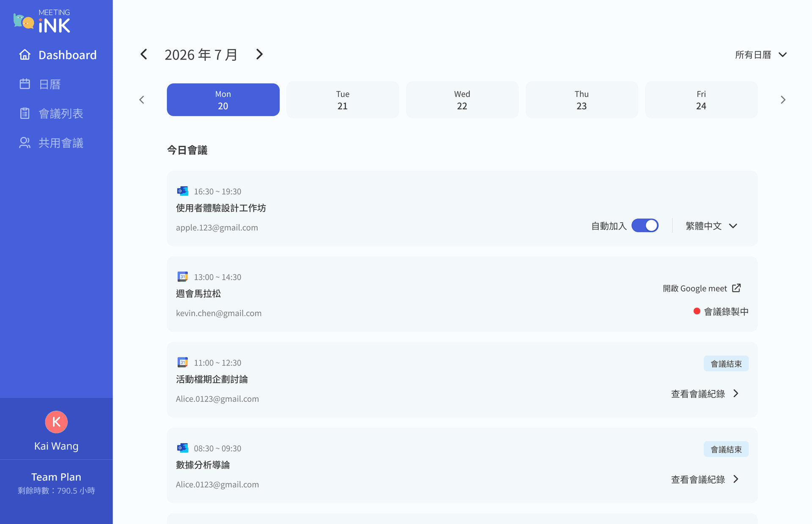Click 使用者體驗設計工作坊 meeting title
Screen dimensions: 812x524
tap(221, 208)
